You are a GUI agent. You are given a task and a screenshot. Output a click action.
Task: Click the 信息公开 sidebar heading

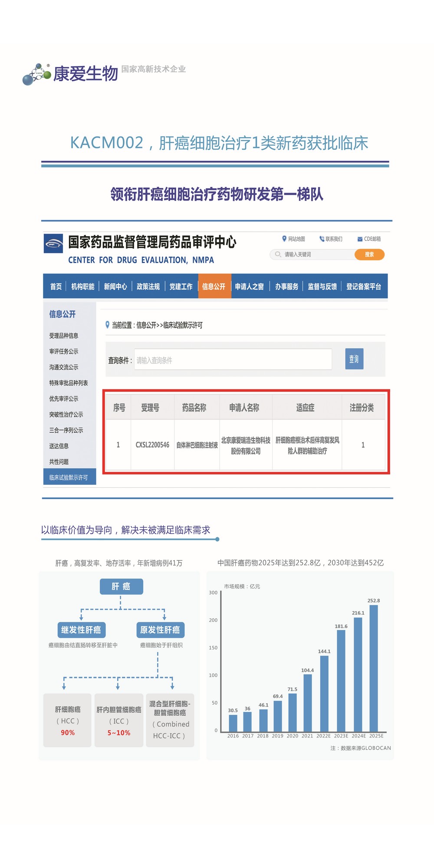click(x=62, y=314)
